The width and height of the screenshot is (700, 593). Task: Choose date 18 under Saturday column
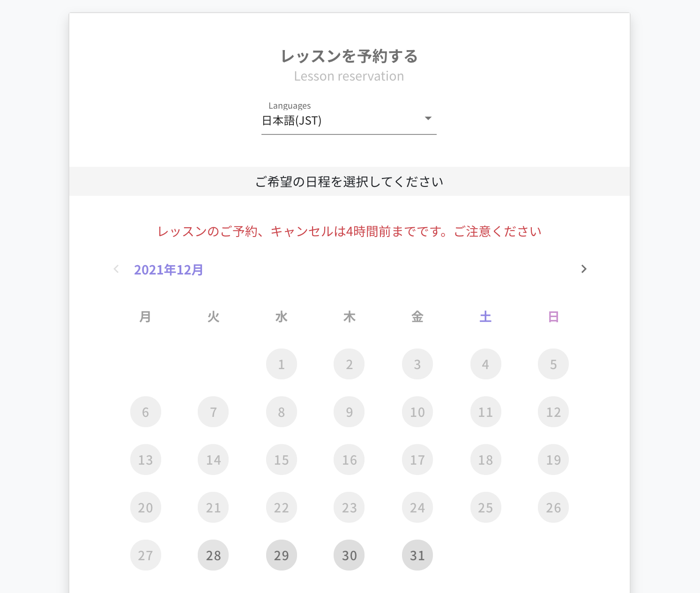coord(485,460)
